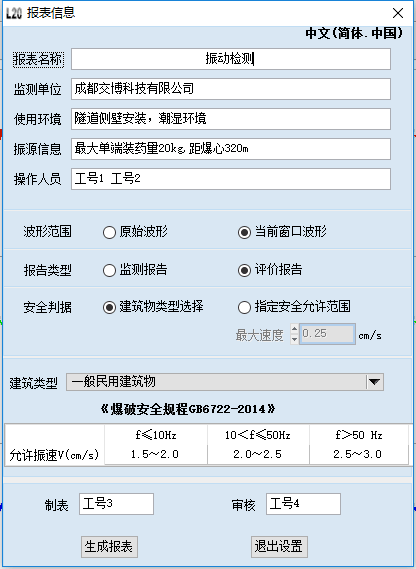
Task: Click the 退出设置 button
Action: [x=279, y=547]
